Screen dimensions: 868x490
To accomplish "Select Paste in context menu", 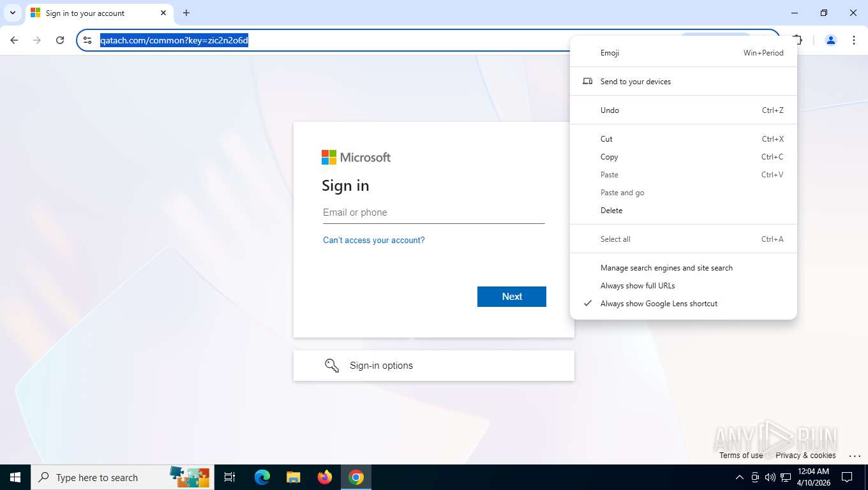I will (683, 175).
